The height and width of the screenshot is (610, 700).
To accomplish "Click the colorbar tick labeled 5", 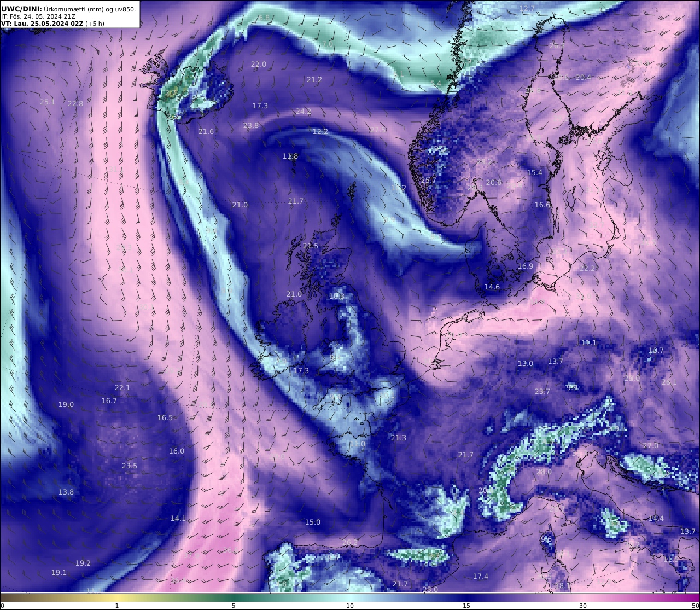I will click(234, 605).
